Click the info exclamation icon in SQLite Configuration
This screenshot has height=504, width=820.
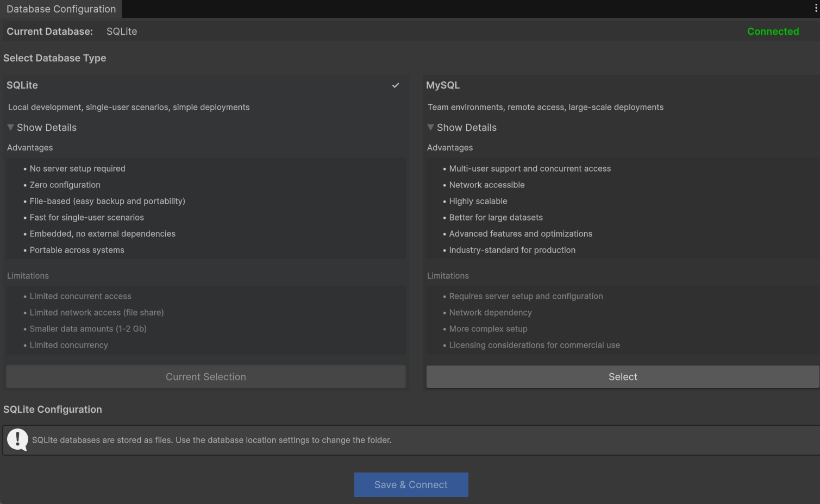click(x=17, y=440)
